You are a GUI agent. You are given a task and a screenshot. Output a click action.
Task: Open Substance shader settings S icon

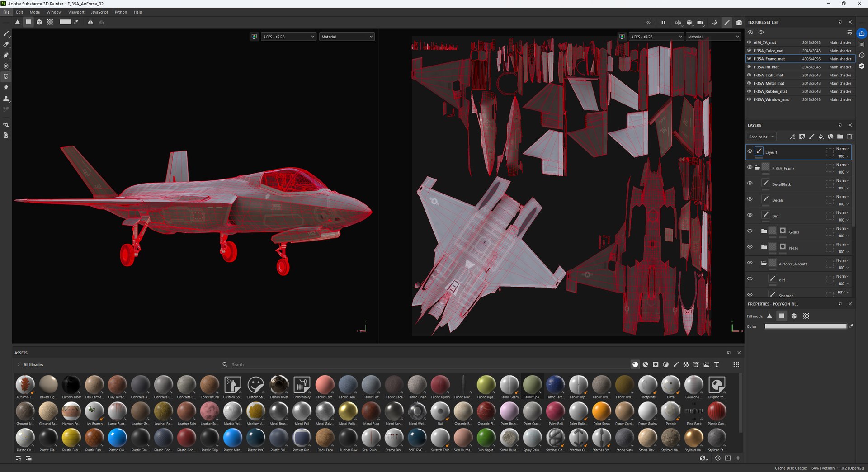[x=862, y=66]
